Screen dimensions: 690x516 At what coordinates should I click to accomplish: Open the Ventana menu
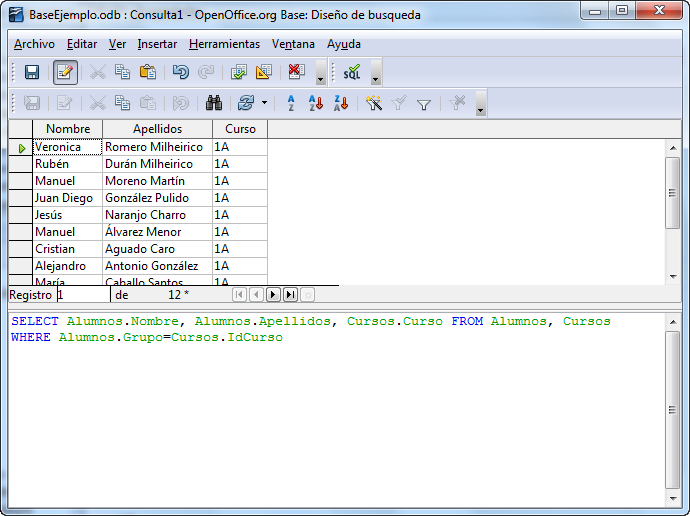293,44
